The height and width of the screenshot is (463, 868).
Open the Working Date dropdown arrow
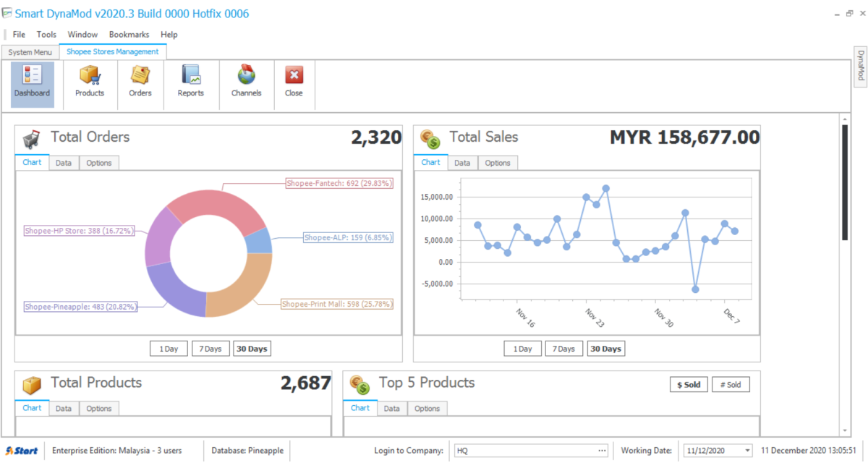point(747,451)
